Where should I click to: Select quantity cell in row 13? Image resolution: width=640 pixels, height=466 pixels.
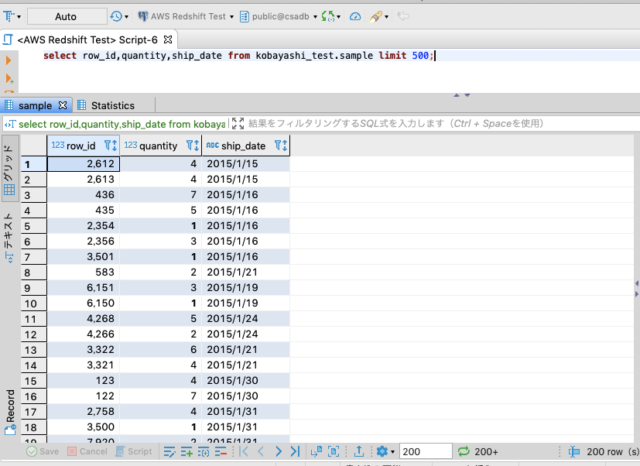(161, 350)
